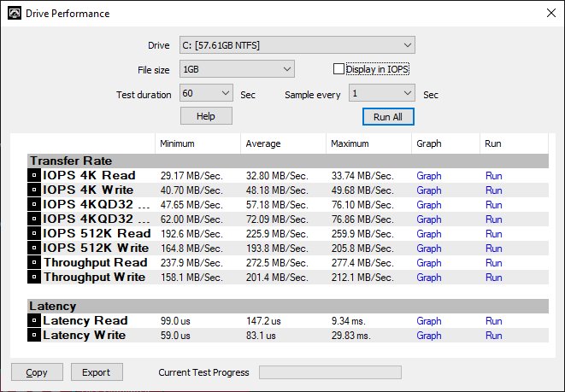Click the icon beside IOPS 4K Read
Screen dimensions: 565x392
[x=34, y=175]
